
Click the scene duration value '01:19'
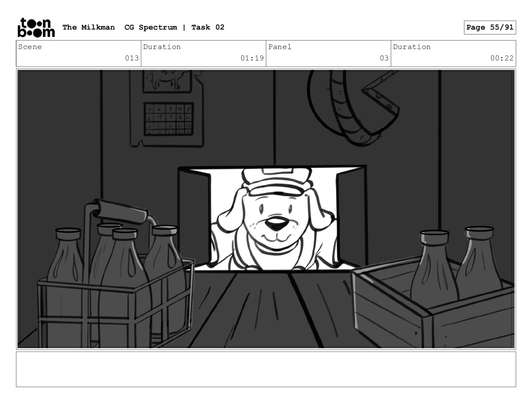pyautogui.click(x=252, y=58)
